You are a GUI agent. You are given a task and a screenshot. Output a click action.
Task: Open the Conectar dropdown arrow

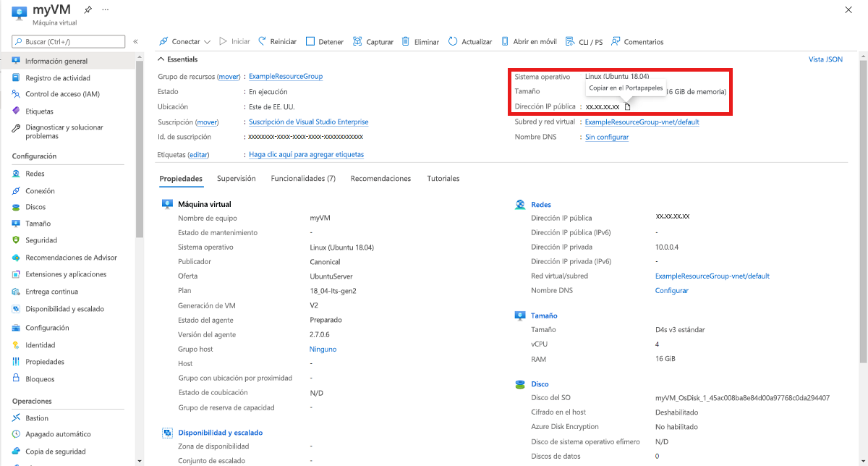click(x=208, y=42)
